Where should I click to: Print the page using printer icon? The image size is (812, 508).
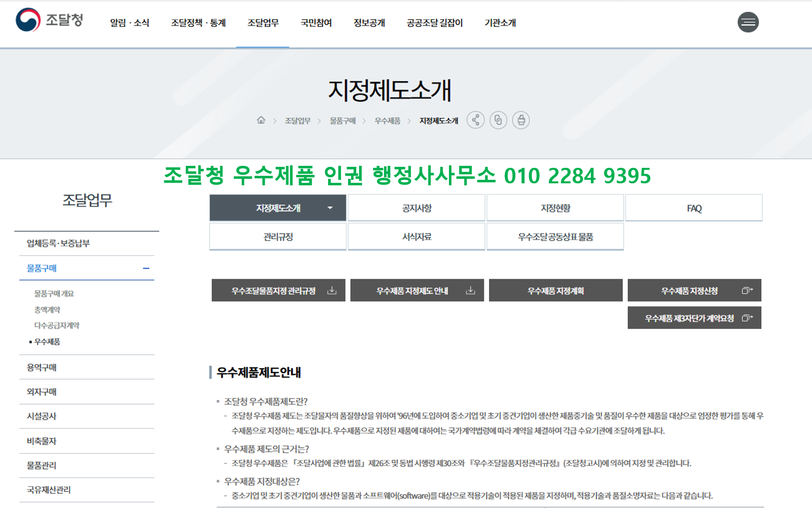[521, 120]
